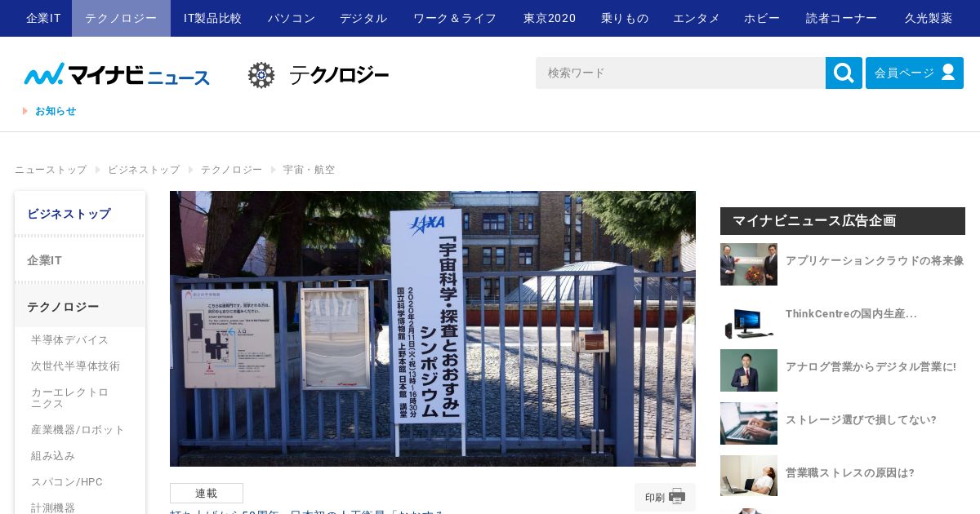Viewport: 980px width, 514px height.
Task: Open the Mynavi News logo homepage
Action: click(117, 74)
